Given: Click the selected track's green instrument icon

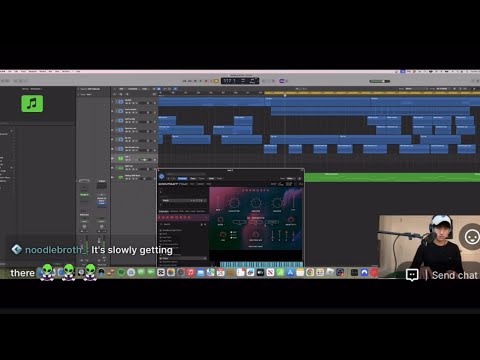Looking at the screenshot, I should (120, 159).
